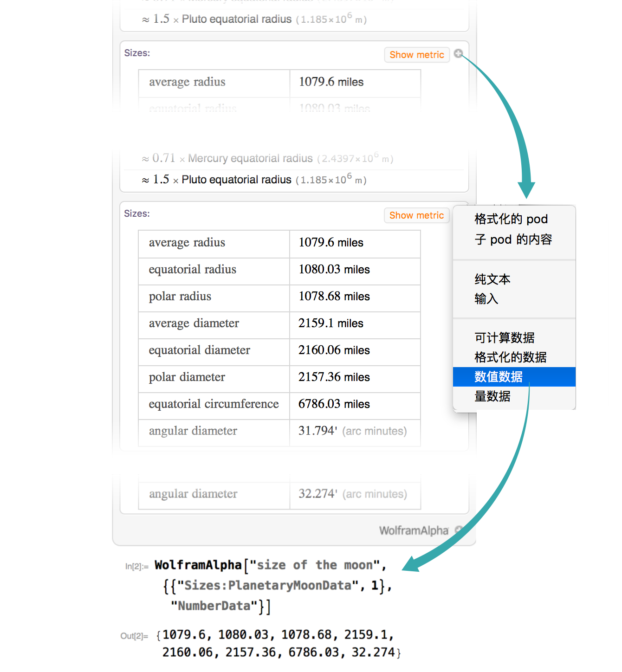622x672 pixels.
Task: Click the 'average diameter' row label
Action: click(194, 323)
